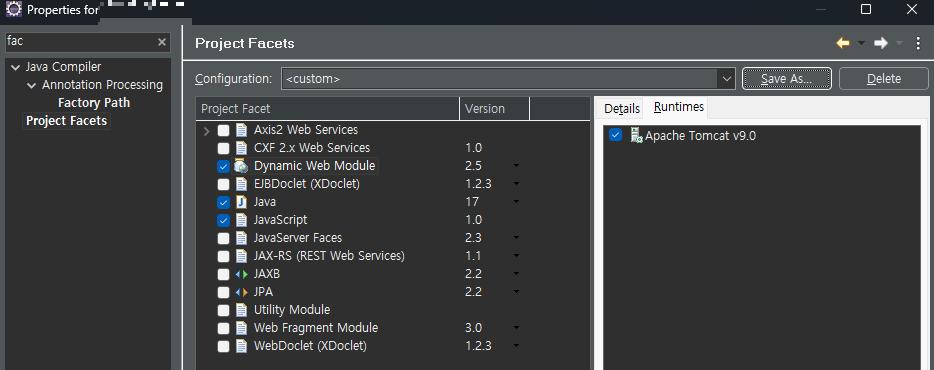Image resolution: width=934 pixels, height=370 pixels.
Task: Switch to the Details tab
Action: [x=621, y=108]
